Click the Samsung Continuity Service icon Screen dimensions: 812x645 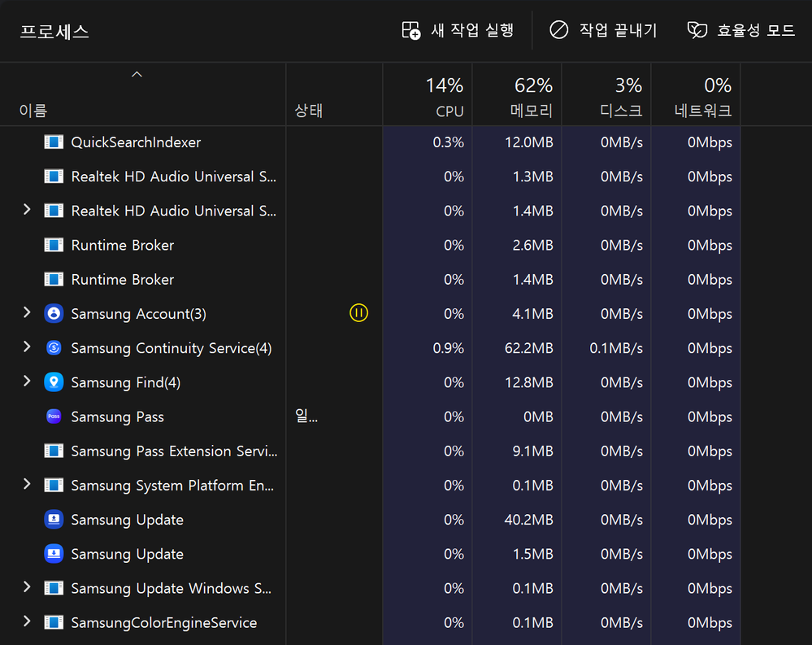point(54,347)
